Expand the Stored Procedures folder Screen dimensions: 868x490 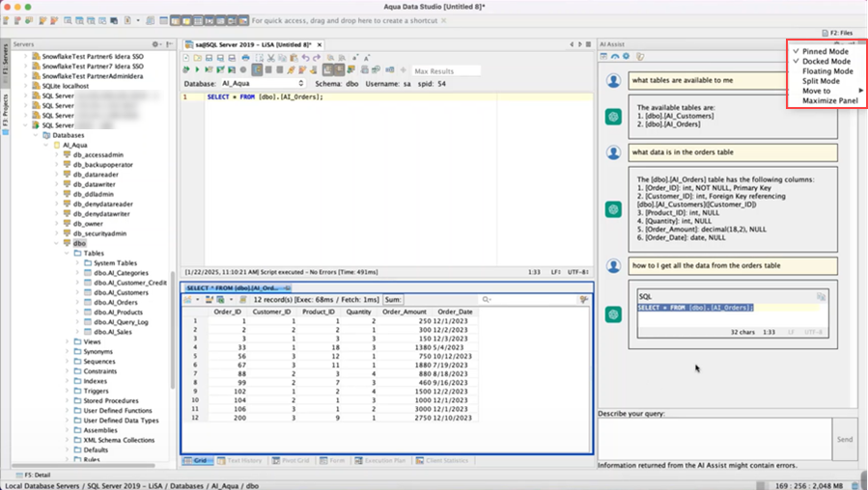pos(68,400)
